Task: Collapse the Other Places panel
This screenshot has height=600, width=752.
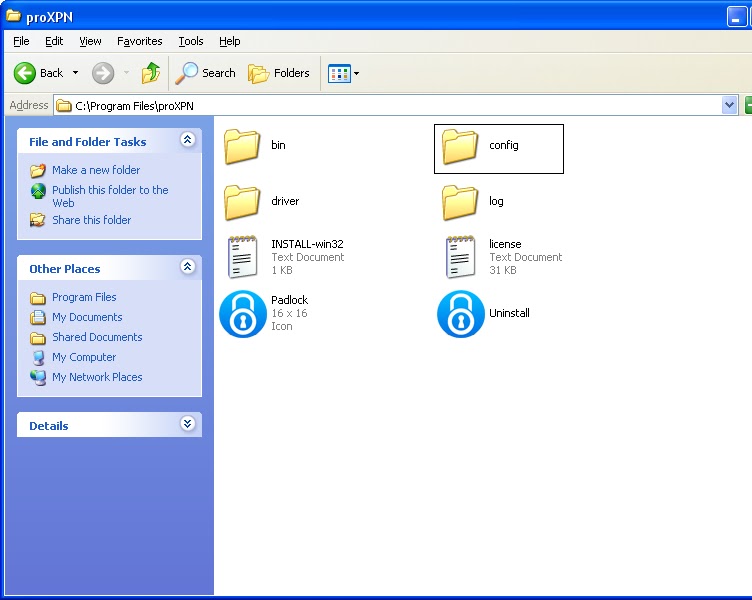Action: (188, 267)
